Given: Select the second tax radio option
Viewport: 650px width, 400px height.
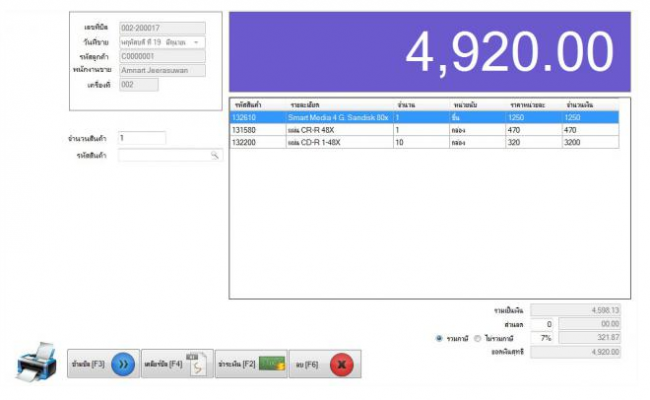Looking at the screenshot, I should [477, 338].
